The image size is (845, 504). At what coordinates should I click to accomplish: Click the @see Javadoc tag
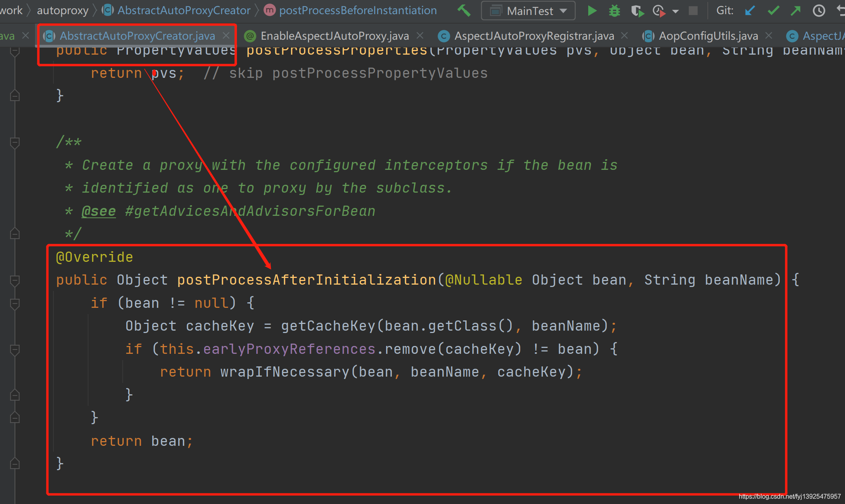pyautogui.click(x=99, y=211)
